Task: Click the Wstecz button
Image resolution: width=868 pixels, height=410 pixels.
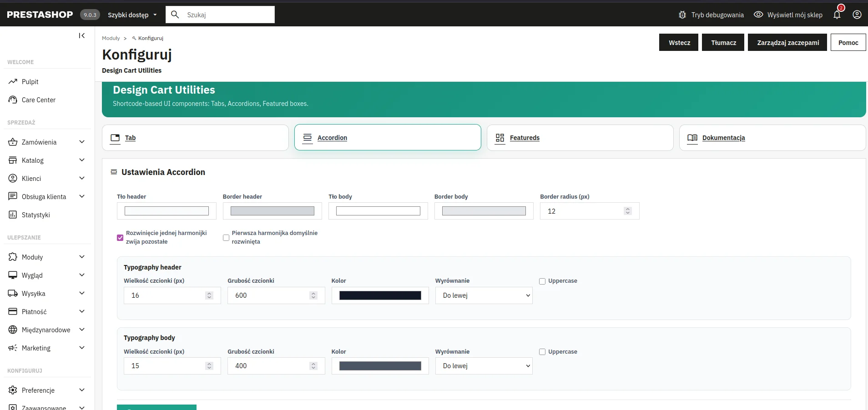Action: pos(679,42)
